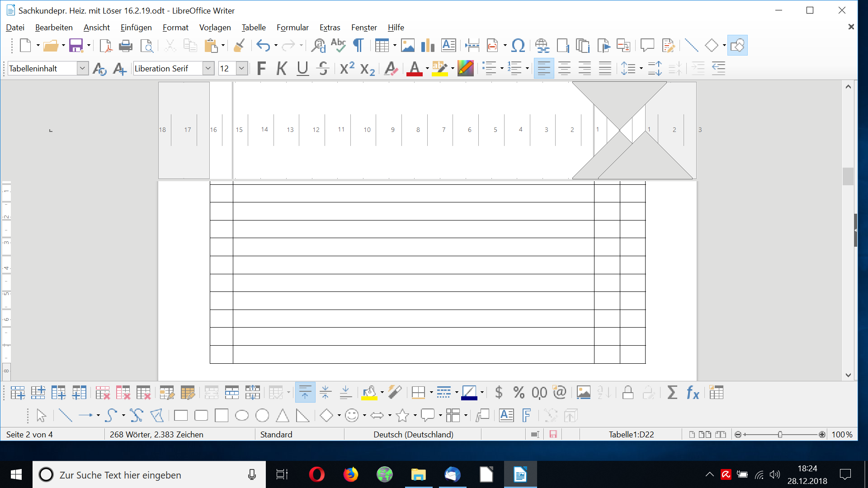Merge the selected table cells
This screenshot has height=488, width=868.
pyautogui.click(x=212, y=393)
